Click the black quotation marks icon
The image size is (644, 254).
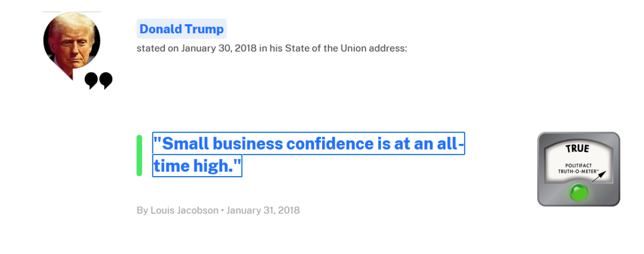[x=99, y=81]
